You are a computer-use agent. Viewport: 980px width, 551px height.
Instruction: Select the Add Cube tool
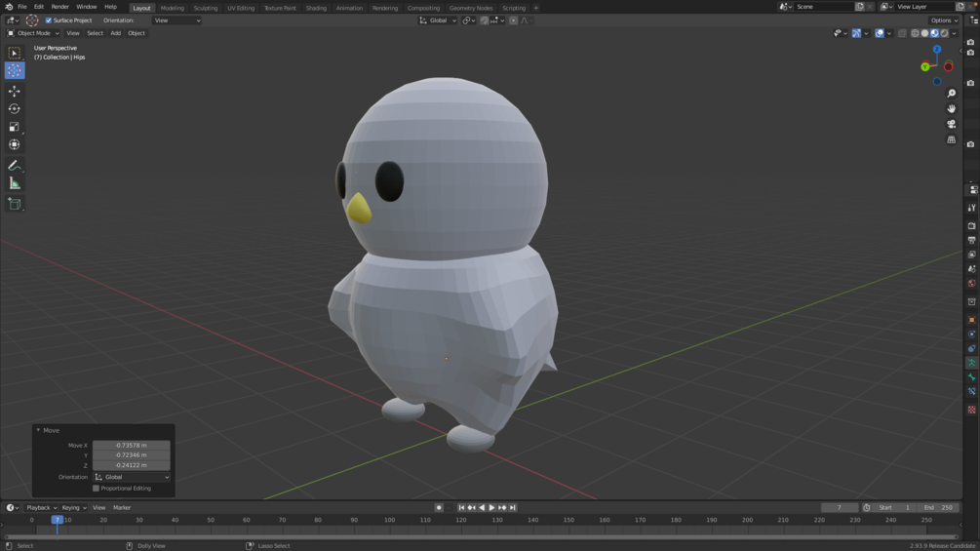pos(15,204)
